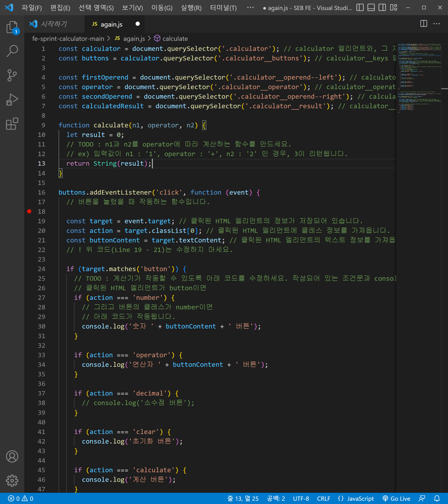448x504 pixels.
Task: Open the Accounts icon in activity bar
Action: click(12, 456)
